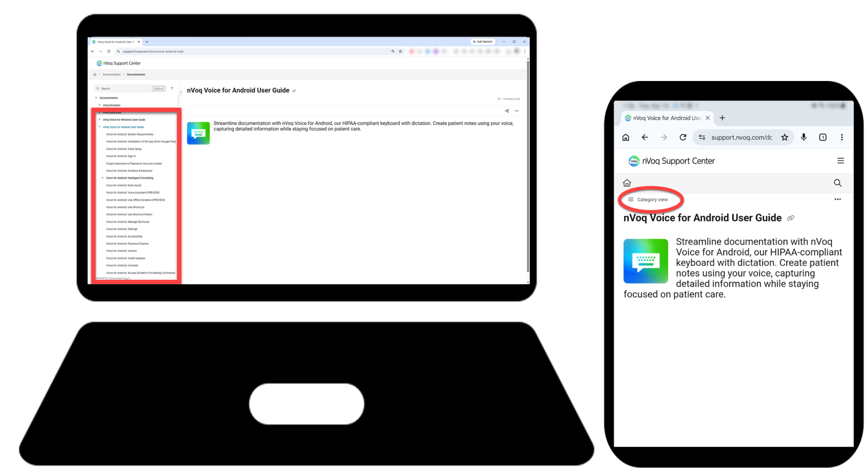Image resolution: width=868 pixels, height=472 pixels.
Task: Click the share icon on the article page
Action: 507,111
